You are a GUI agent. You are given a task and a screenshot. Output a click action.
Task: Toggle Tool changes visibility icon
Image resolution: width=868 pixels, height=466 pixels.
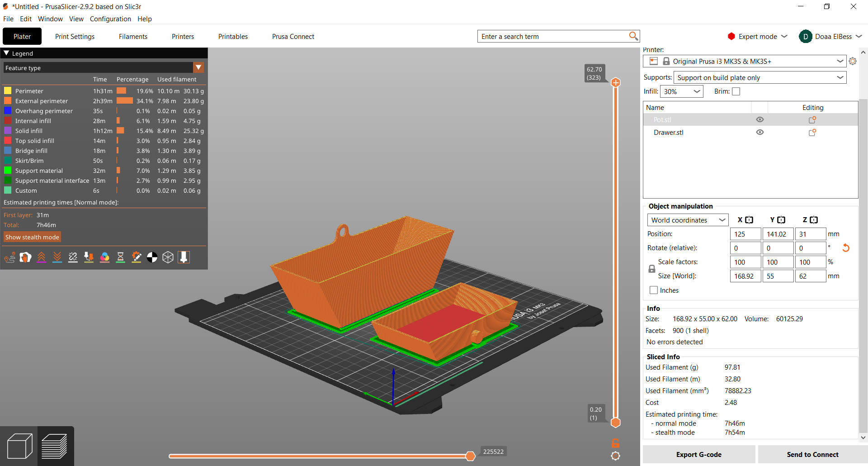pyautogui.click(x=89, y=257)
